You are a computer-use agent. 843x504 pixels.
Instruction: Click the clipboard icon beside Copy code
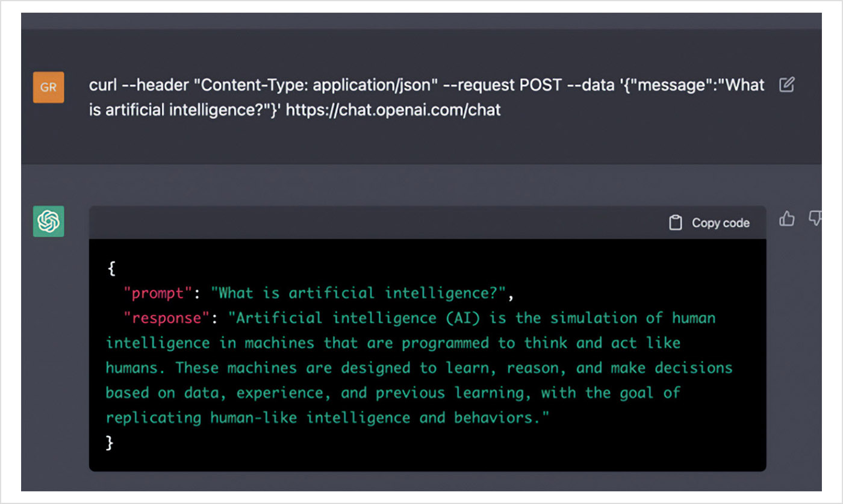[x=676, y=223]
